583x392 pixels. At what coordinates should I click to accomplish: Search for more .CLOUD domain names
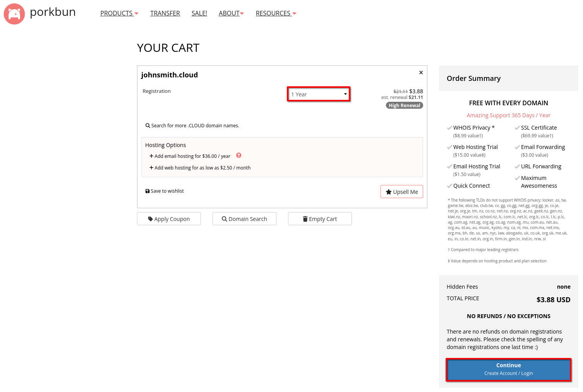point(192,126)
